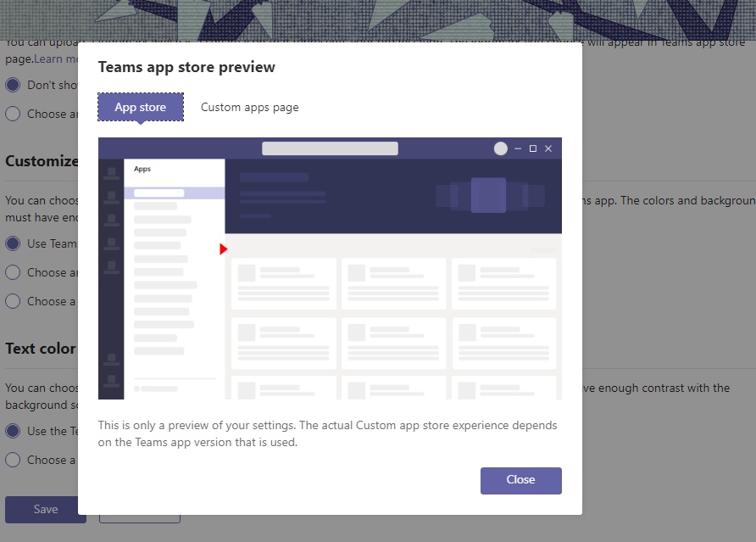The width and height of the screenshot is (756, 542).
Task: Click the "This is only a preview" note text
Action: click(327, 433)
